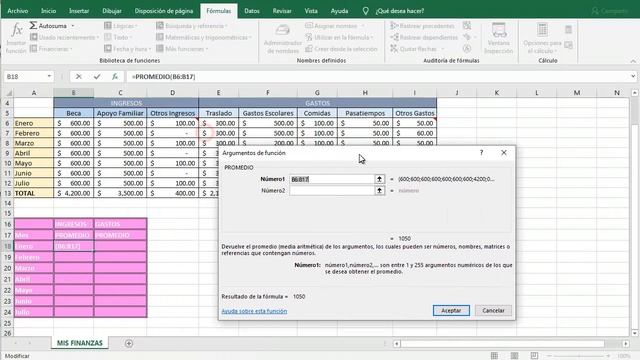Click the Insertar función fx icon
This screenshot has width=640, height=360.
16,31
